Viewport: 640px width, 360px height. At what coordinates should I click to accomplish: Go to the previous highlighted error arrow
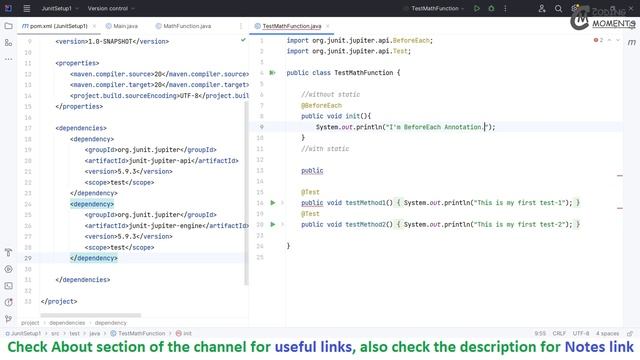point(609,40)
